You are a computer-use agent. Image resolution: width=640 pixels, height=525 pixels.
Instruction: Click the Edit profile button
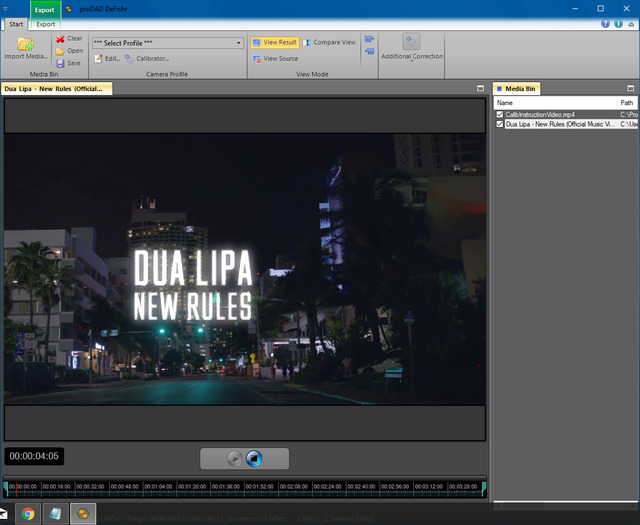[106, 59]
